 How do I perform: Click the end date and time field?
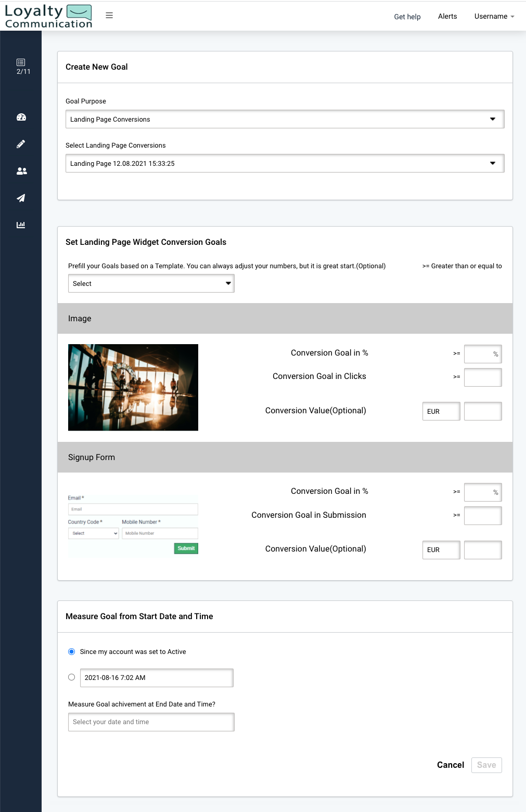(x=151, y=722)
